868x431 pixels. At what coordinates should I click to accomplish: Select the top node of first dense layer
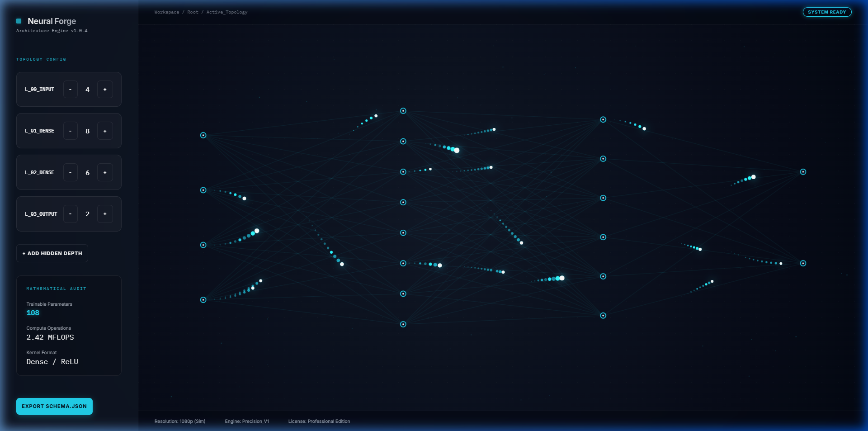pos(403,111)
